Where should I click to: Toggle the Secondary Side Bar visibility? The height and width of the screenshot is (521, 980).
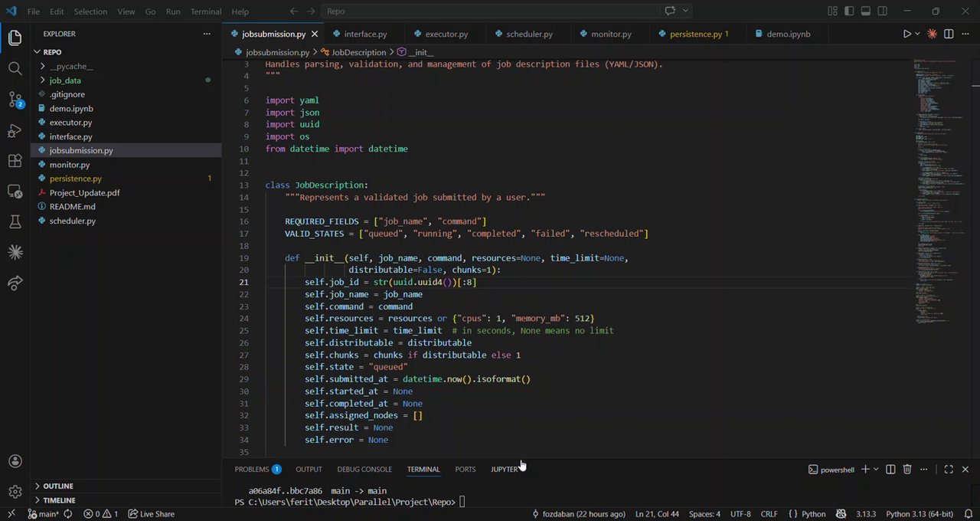point(883,11)
